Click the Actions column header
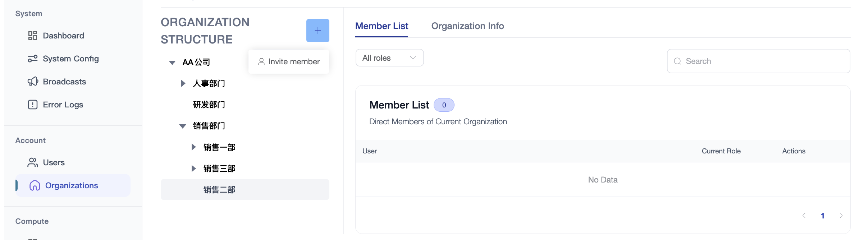The width and height of the screenshot is (868, 240). pos(794,151)
